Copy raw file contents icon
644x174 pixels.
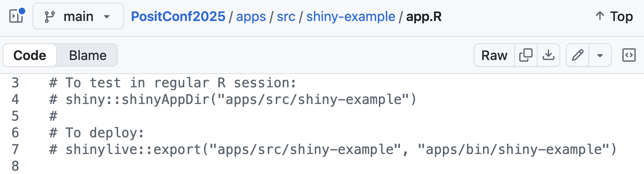[x=526, y=55]
